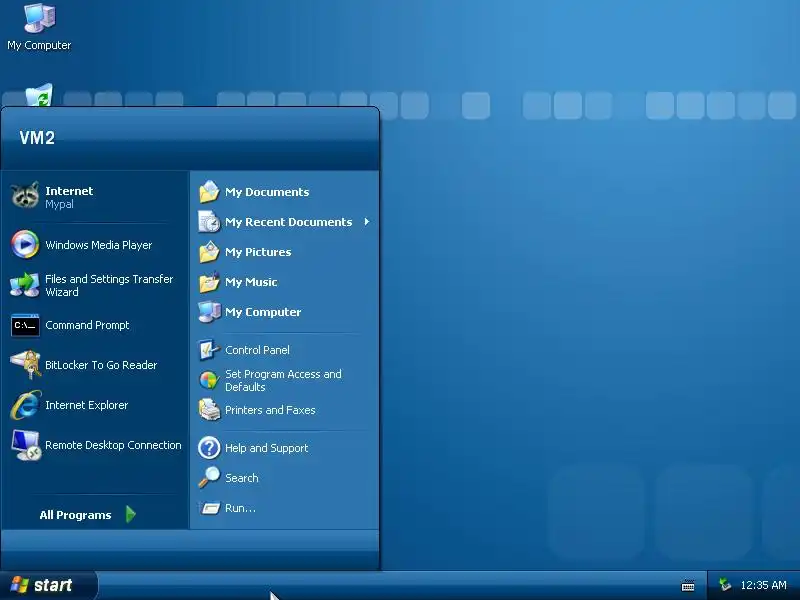Viewport: 800px width, 600px height.
Task: Click the My Recent Documents clock icon
Action: tap(209, 222)
